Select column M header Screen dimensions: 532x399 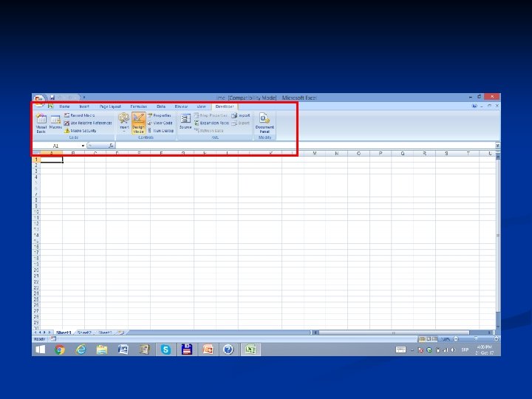pos(315,154)
